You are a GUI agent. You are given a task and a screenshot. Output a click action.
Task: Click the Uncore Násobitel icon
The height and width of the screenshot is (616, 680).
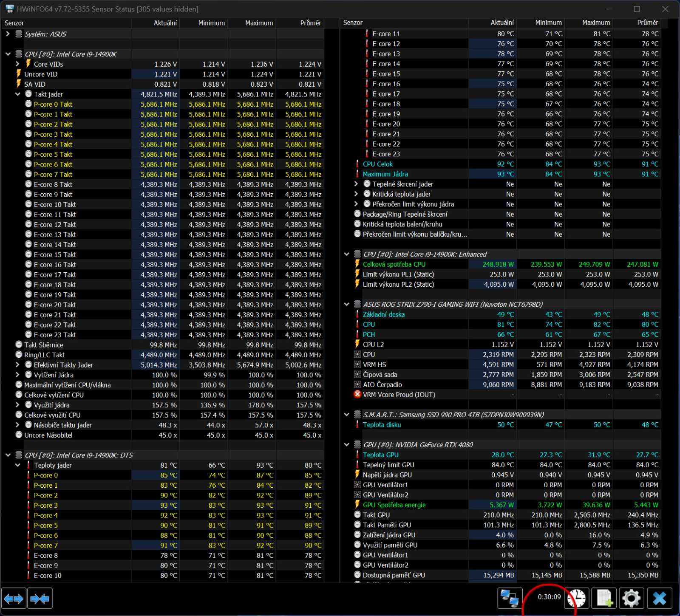coord(19,435)
